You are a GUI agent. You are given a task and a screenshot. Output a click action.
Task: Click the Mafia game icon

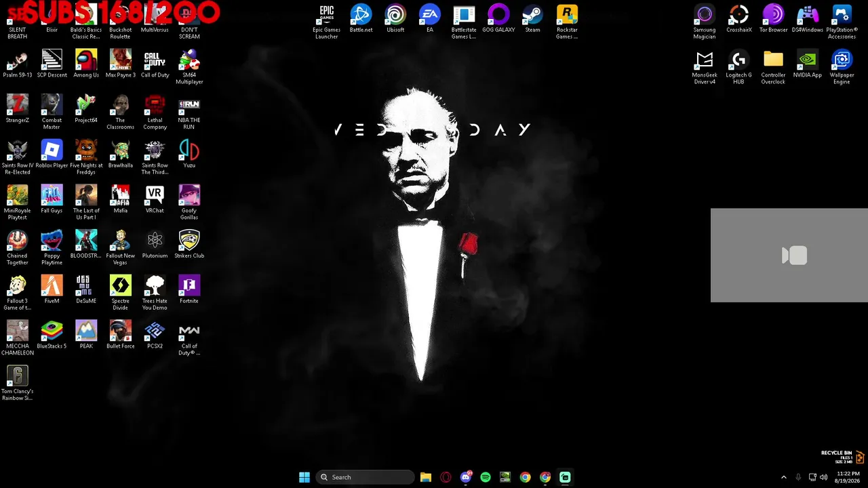121,199
